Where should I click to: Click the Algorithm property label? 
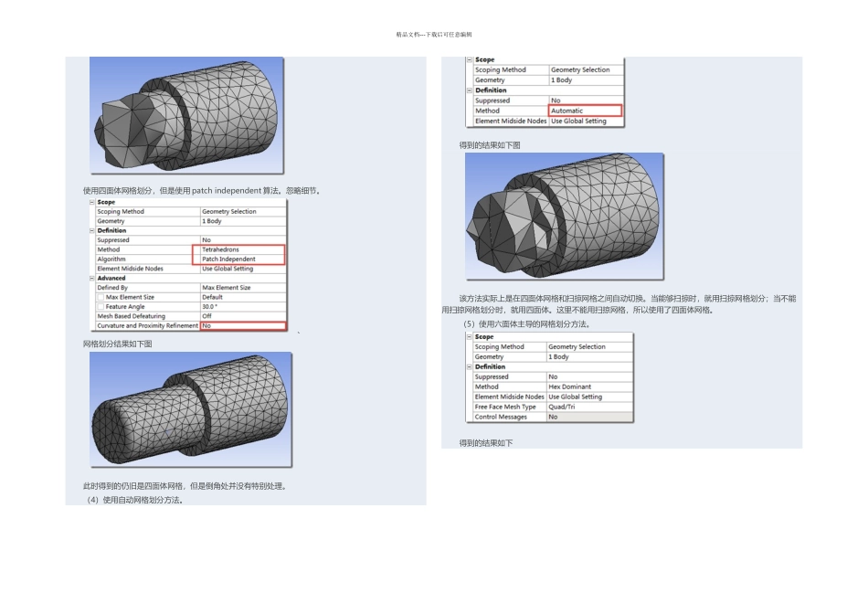(x=111, y=259)
